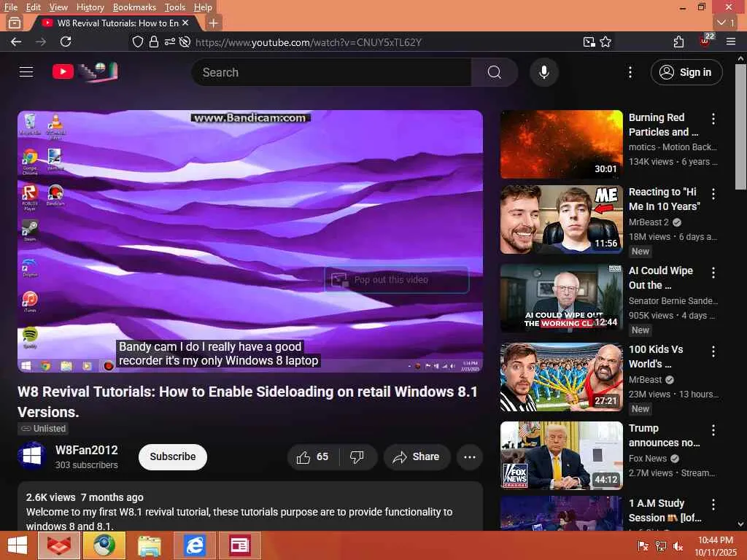This screenshot has width=747, height=560.
Task: Open site permissions icon in address bar
Action: coord(169,42)
